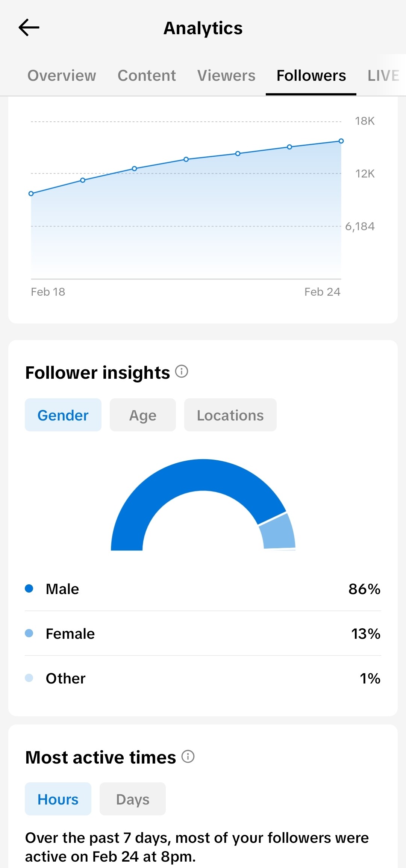Screen dimensions: 406x868
Task: Switch to the Overview tab
Action: (x=62, y=76)
